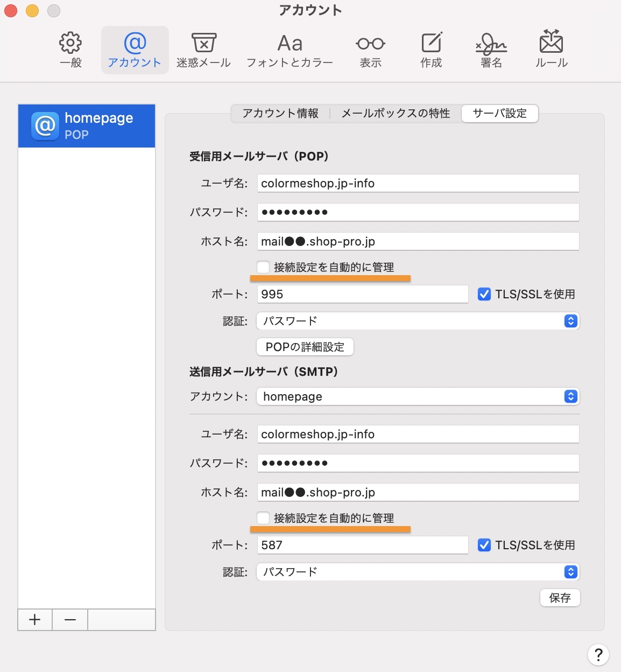Click the plus button to add account
621x672 pixels.
coord(35,620)
